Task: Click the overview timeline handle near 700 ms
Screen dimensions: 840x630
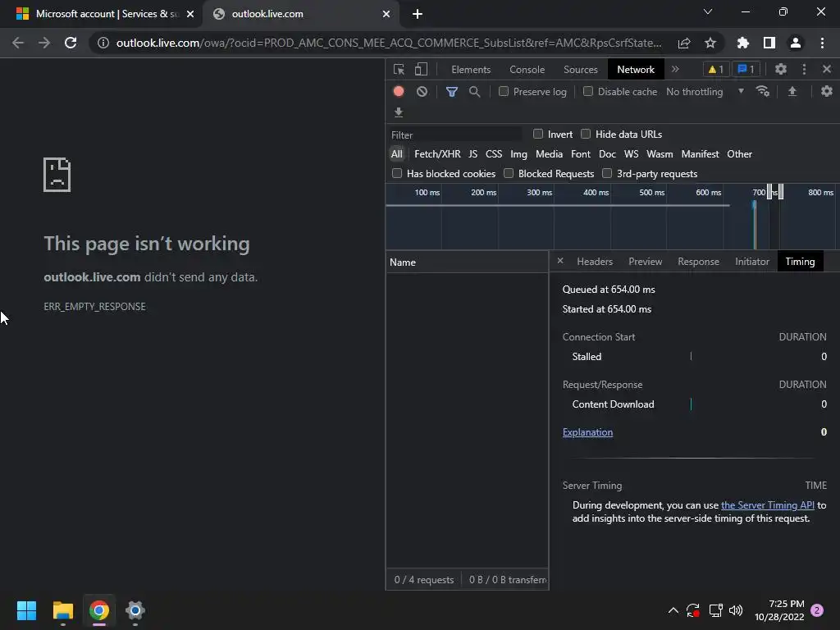Action: click(769, 191)
